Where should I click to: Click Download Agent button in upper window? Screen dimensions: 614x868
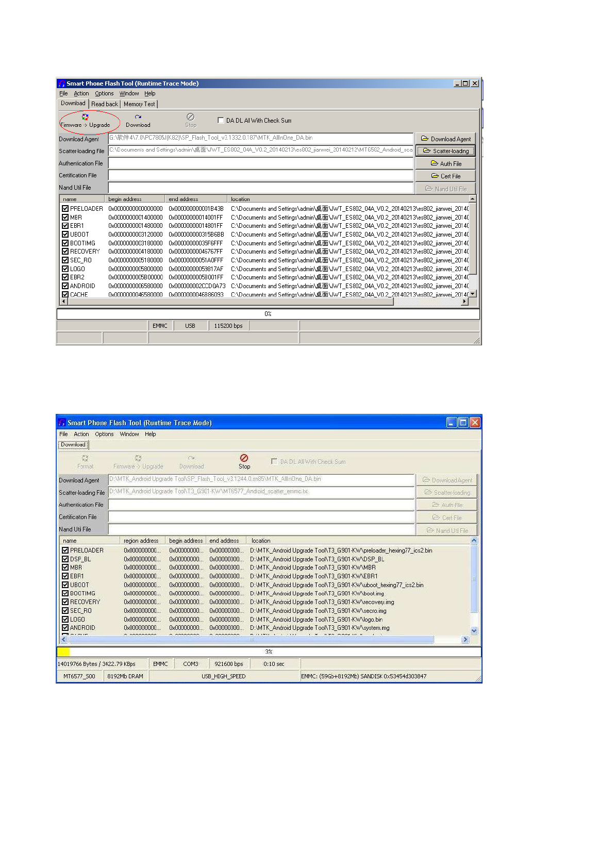[445, 139]
